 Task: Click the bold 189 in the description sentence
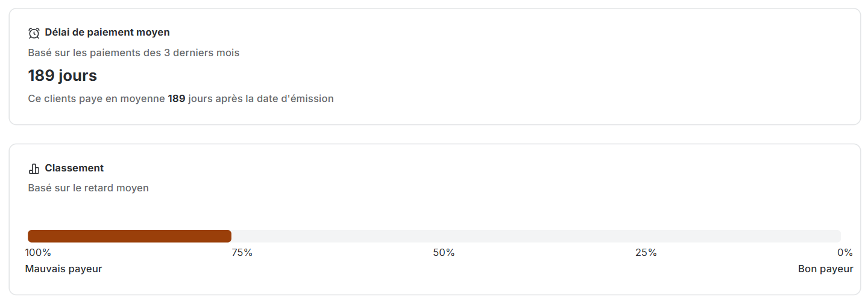[x=177, y=98]
